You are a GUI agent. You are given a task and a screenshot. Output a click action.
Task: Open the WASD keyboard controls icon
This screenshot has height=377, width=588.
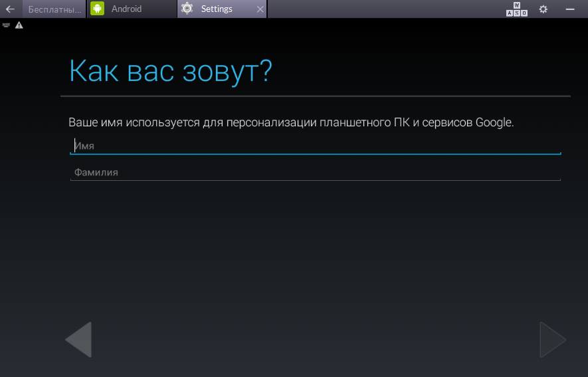pos(517,9)
